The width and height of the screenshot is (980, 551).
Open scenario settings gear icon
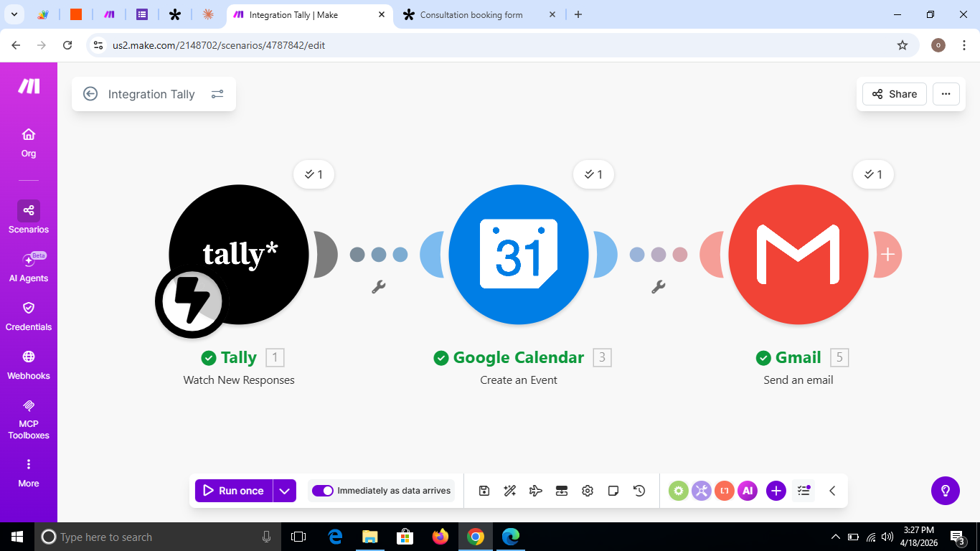588,491
